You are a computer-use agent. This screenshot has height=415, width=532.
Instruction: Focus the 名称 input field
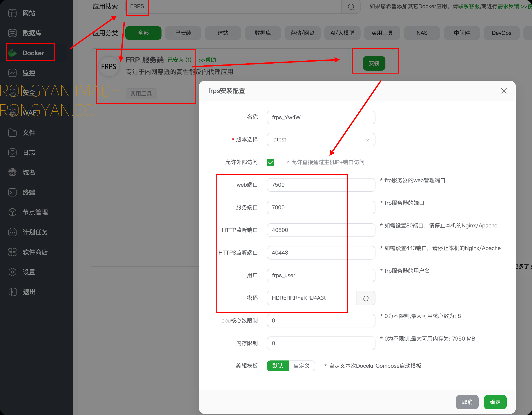(321, 117)
